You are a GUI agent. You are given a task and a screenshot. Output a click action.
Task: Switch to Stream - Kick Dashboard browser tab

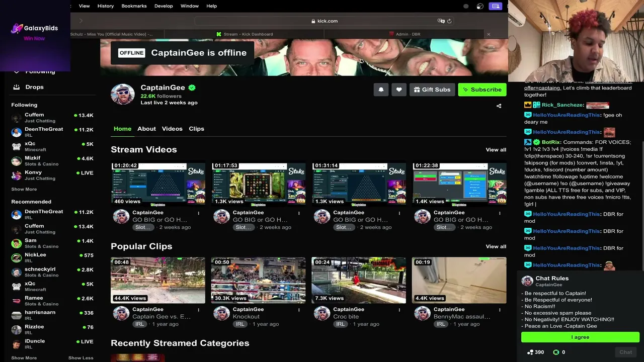[x=245, y=34]
